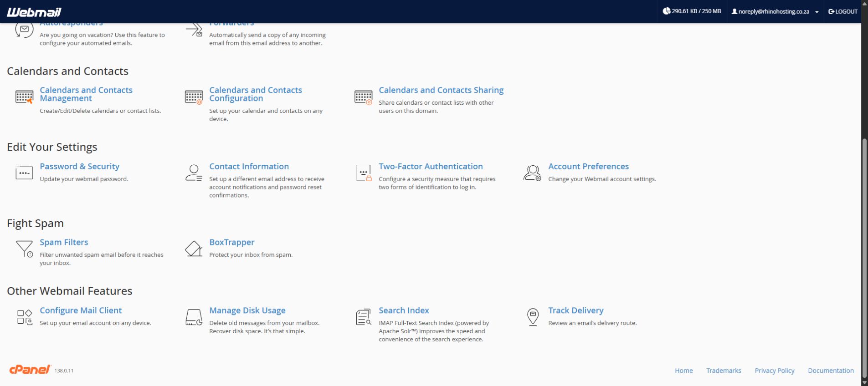Click the Track Delivery pin icon
Screen dimensions: 868x386
[533, 317]
